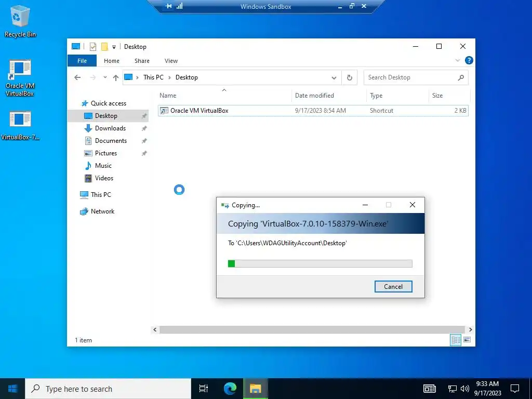Click the Forward navigation arrow
This screenshot has width=532, height=399.
pyautogui.click(x=92, y=77)
